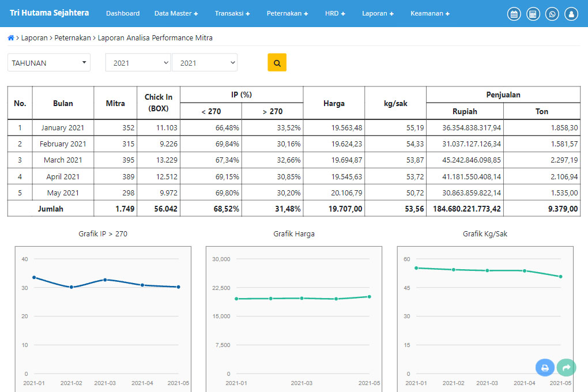This screenshot has width=588, height=392.
Task: Click the Ton column header
Action: pos(541,111)
